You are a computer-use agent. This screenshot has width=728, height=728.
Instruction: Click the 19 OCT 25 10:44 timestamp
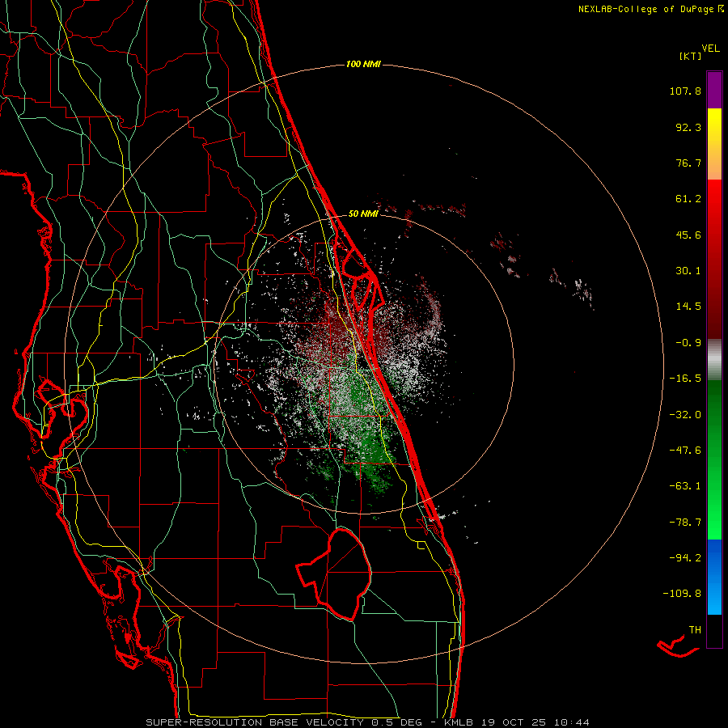[535, 722]
